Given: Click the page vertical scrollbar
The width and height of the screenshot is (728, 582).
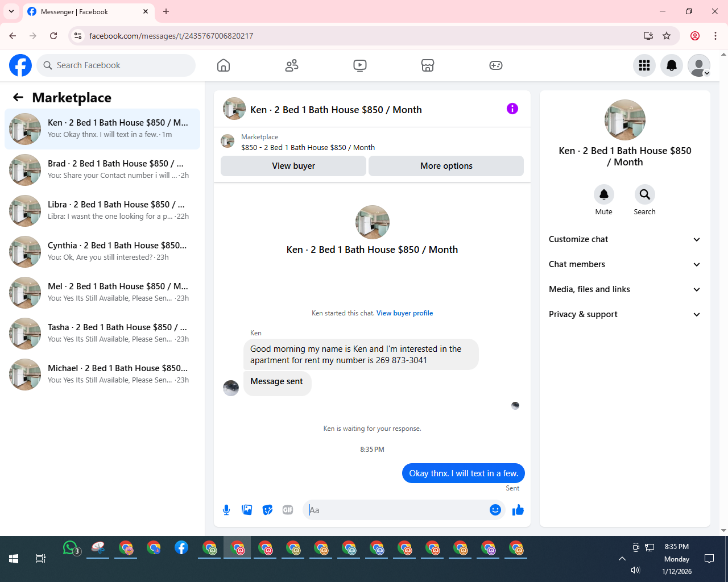Looking at the screenshot, I should [723, 292].
